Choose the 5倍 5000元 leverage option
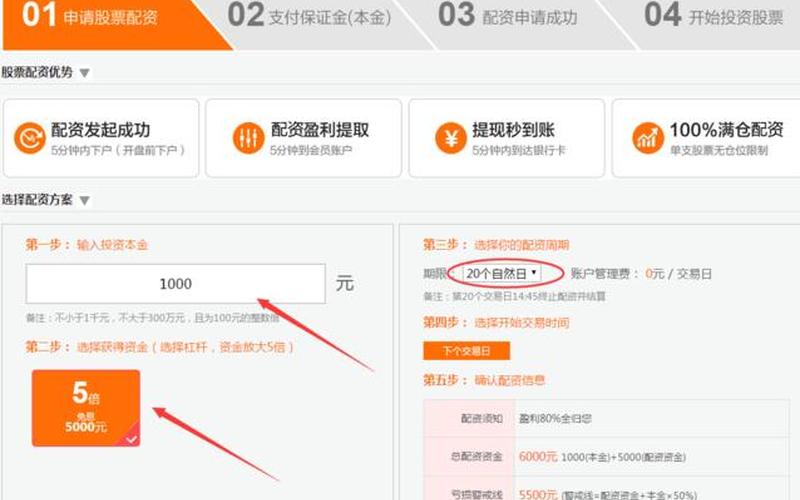The height and width of the screenshot is (500, 800). [x=86, y=408]
